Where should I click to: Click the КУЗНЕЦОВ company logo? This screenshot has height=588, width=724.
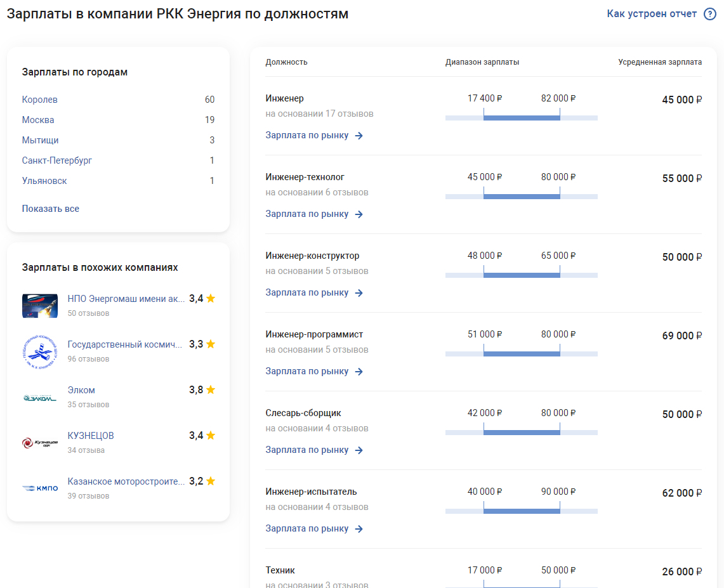(40, 443)
